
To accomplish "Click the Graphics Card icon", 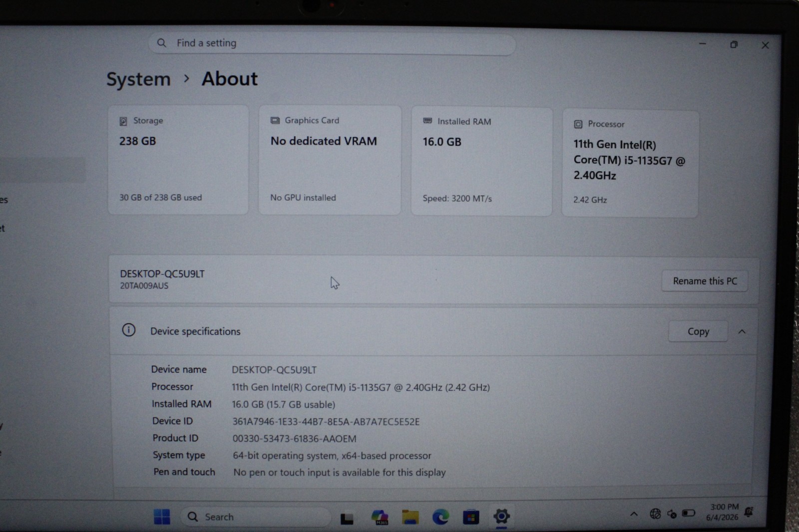I will coord(275,120).
